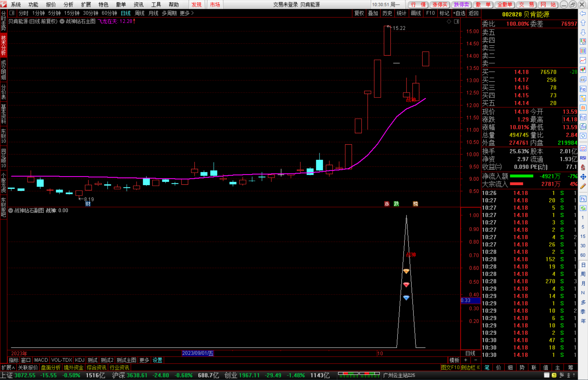Screen dimensions: 588x380
Task: Click the candlestick chart icon in right sidebar
Action: coord(583,70)
